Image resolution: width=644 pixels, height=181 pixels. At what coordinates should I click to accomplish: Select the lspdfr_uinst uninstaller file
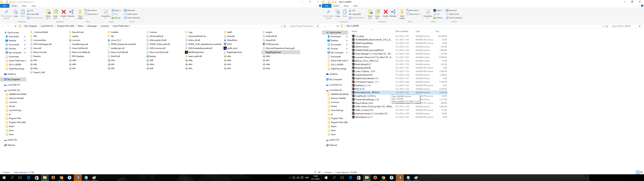(x=232, y=48)
